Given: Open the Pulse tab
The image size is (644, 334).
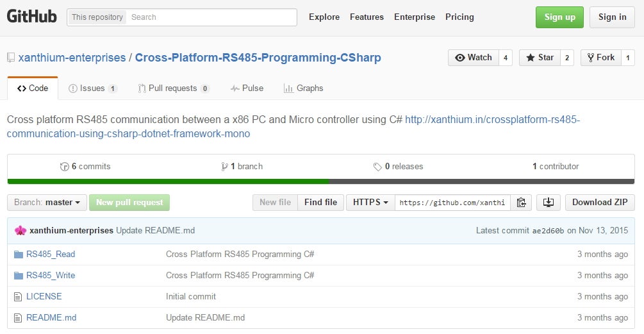Looking at the screenshot, I should coord(247,88).
